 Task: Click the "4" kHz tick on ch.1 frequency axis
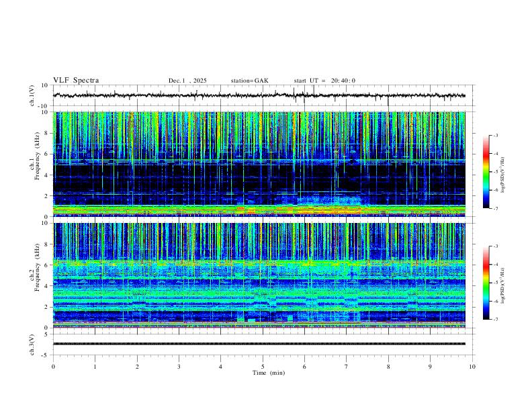(x=47, y=175)
